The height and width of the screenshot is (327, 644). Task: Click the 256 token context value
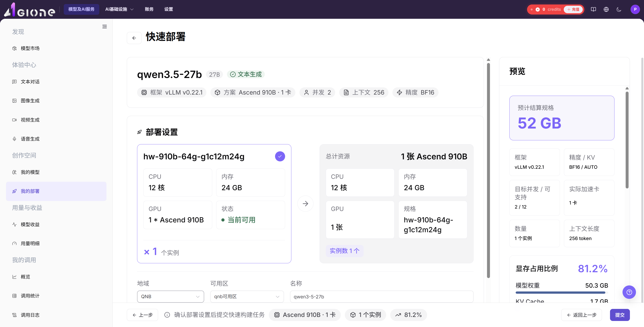[x=580, y=238]
